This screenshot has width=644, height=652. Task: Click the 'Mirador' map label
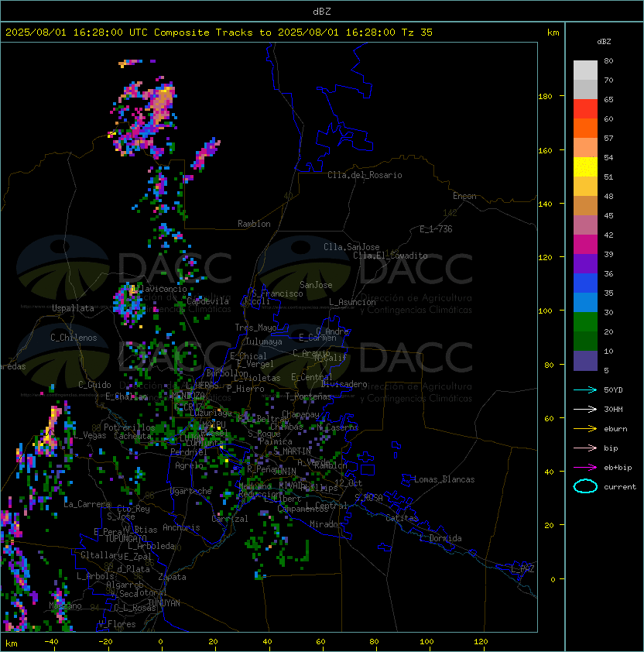(327, 524)
